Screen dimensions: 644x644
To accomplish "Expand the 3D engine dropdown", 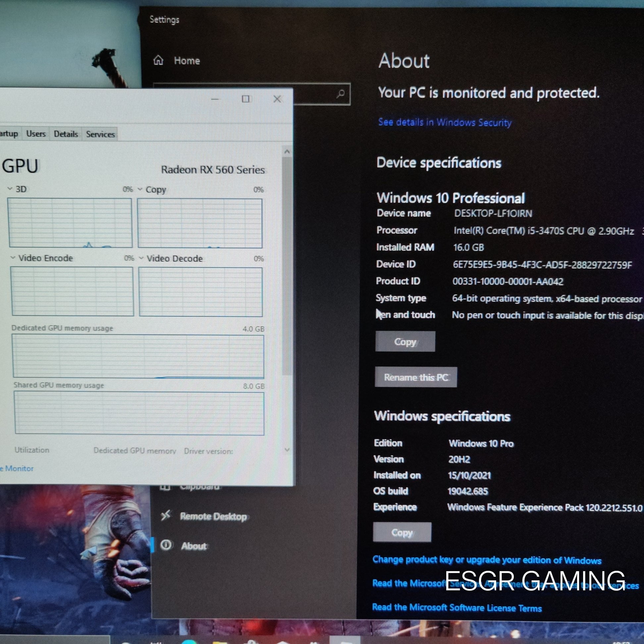I will tap(10, 189).
